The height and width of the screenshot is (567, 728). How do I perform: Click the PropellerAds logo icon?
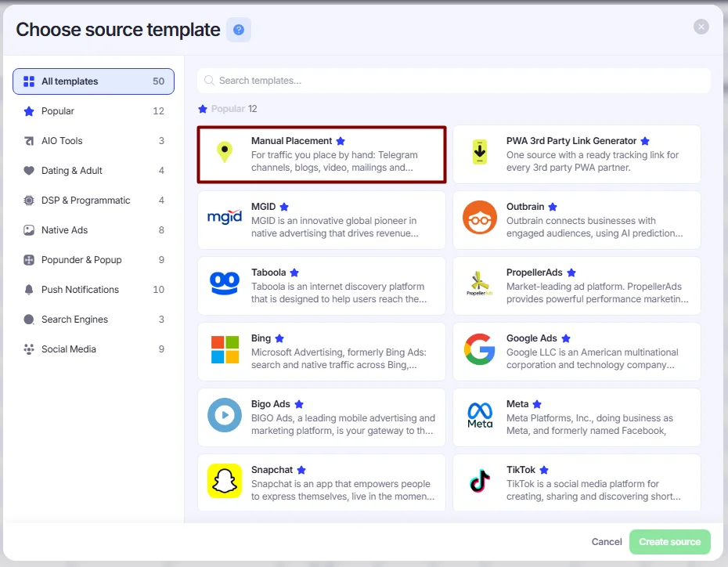click(480, 283)
